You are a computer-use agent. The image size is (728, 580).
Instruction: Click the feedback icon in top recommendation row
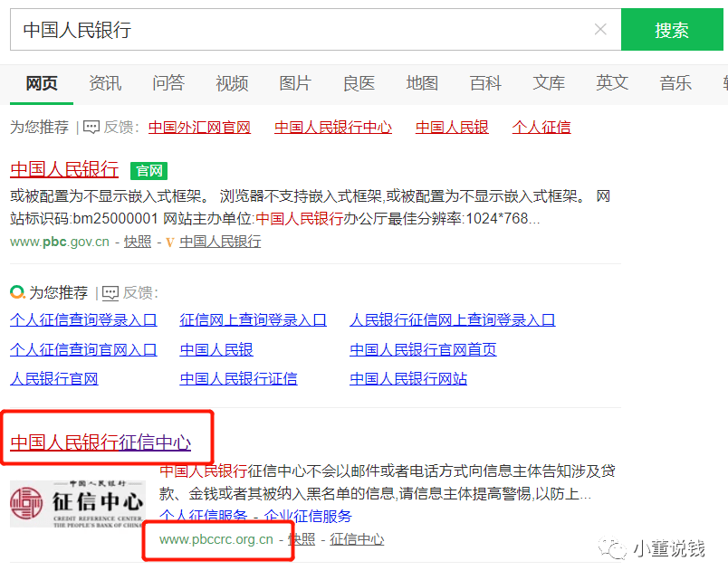pyautogui.click(x=91, y=128)
